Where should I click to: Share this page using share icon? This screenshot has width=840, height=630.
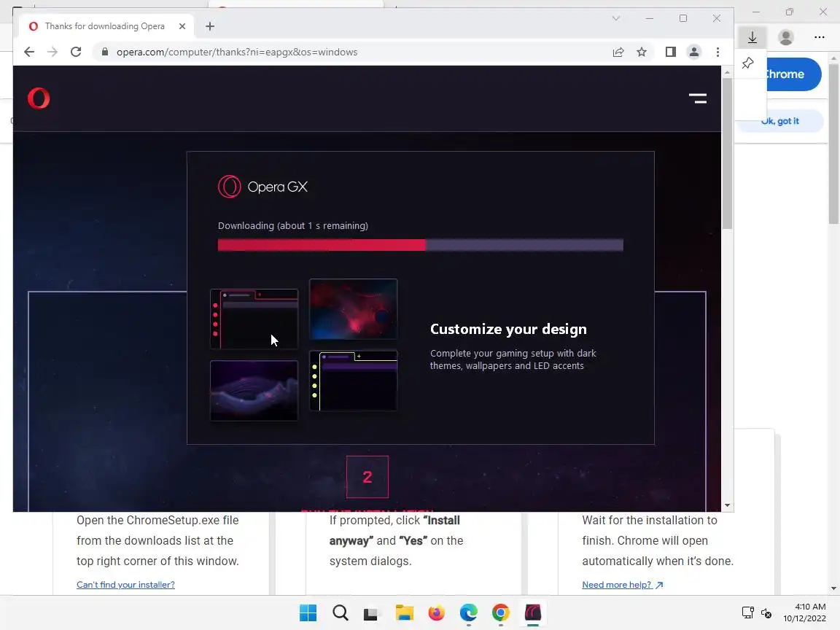point(618,52)
